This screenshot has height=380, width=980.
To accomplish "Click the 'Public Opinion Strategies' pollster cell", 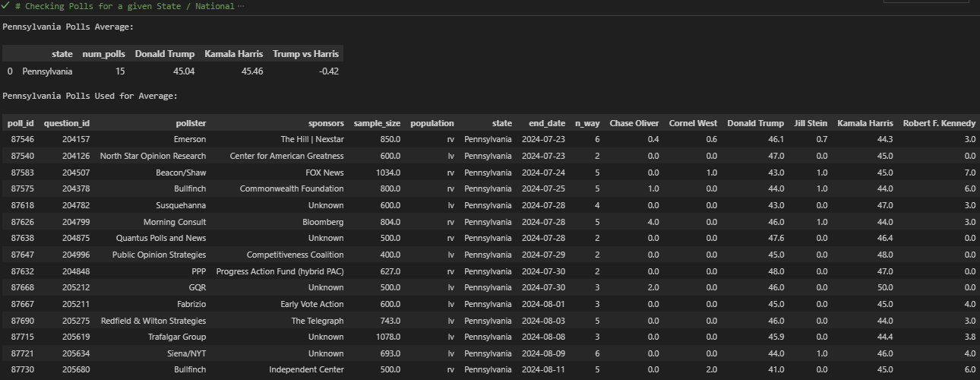I will 159,255.
